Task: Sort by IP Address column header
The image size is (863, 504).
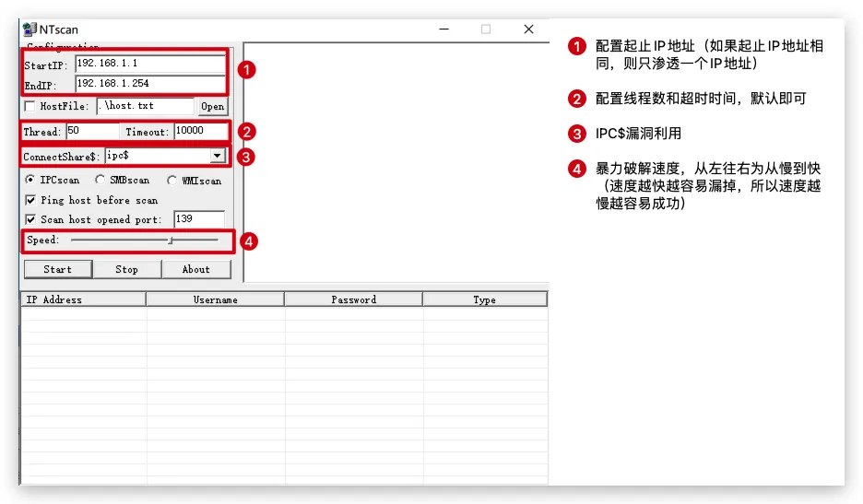Action: (x=84, y=299)
